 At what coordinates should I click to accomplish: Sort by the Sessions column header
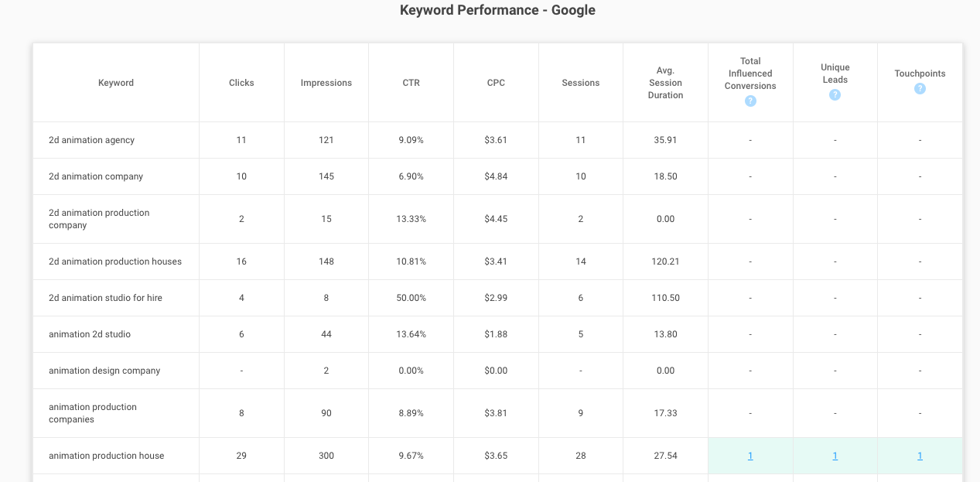[581, 83]
